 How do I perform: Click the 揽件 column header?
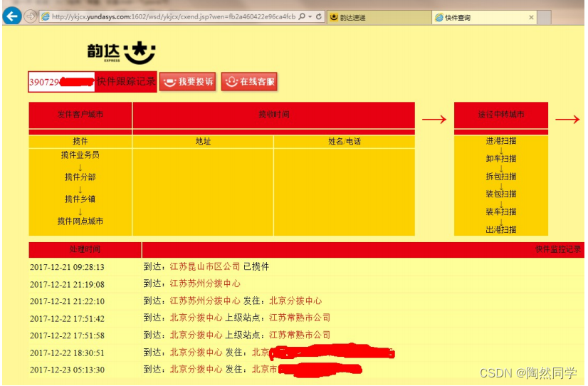(80, 141)
